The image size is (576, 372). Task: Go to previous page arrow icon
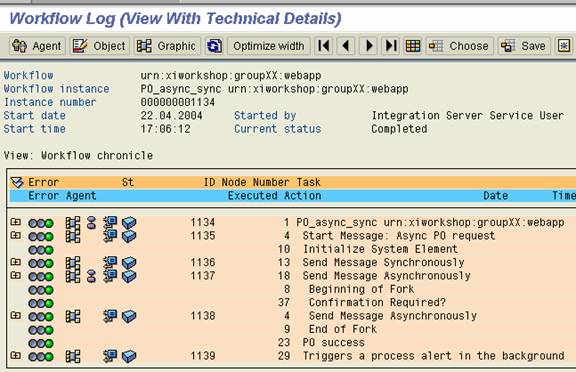point(346,46)
